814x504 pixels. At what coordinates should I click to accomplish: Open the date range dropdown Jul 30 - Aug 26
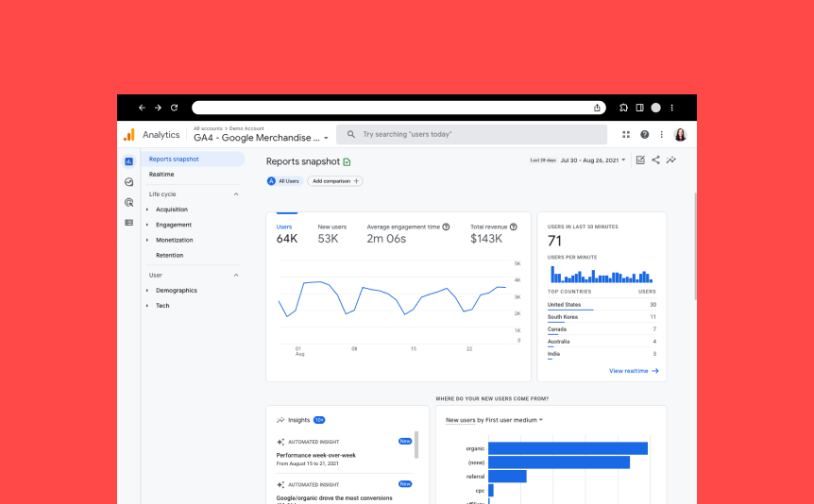tap(593, 160)
